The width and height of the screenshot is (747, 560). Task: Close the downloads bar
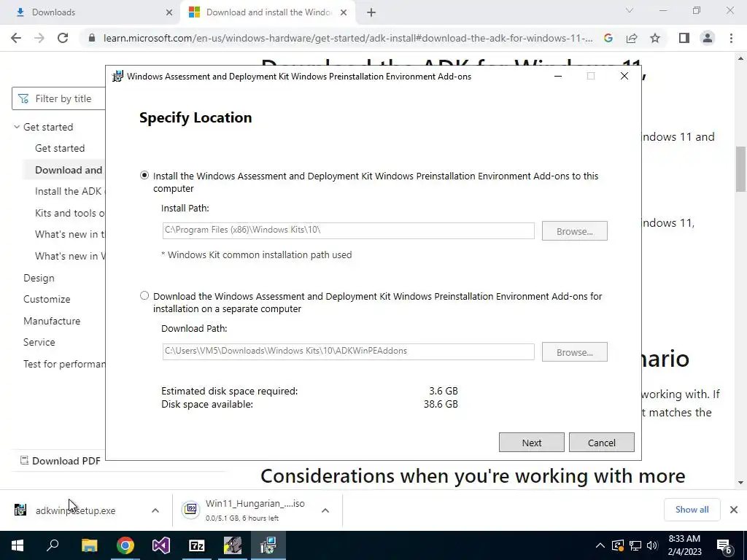(734, 510)
